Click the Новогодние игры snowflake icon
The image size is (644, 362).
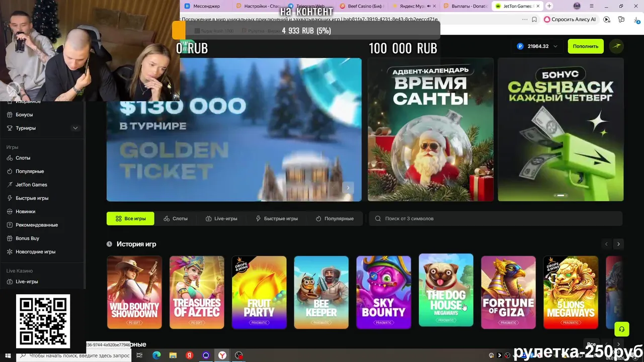click(x=10, y=252)
